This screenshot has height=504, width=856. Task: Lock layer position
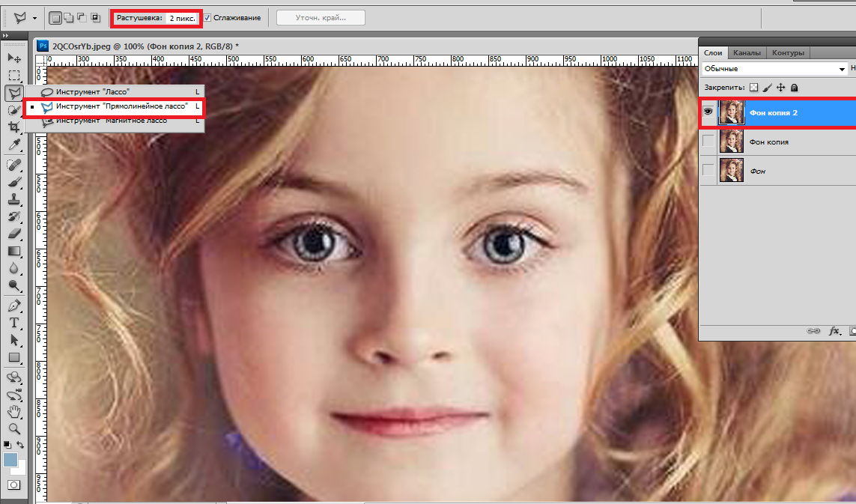coord(780,88)
